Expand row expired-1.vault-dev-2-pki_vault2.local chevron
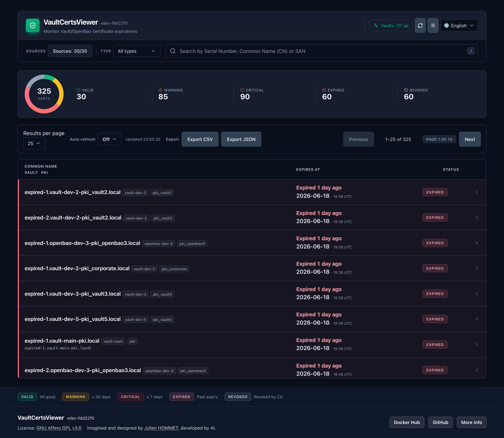Viewport: 504px width, 438px height. (x=476, y=192)
